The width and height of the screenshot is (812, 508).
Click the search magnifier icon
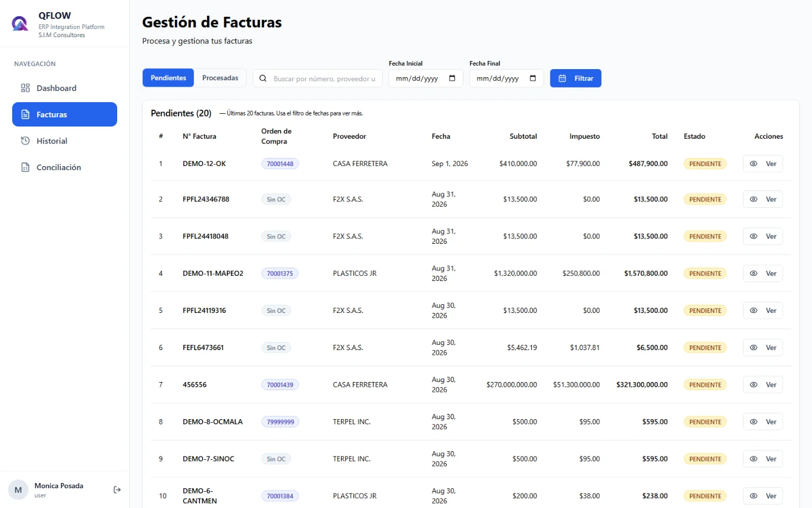pos(263,78)
